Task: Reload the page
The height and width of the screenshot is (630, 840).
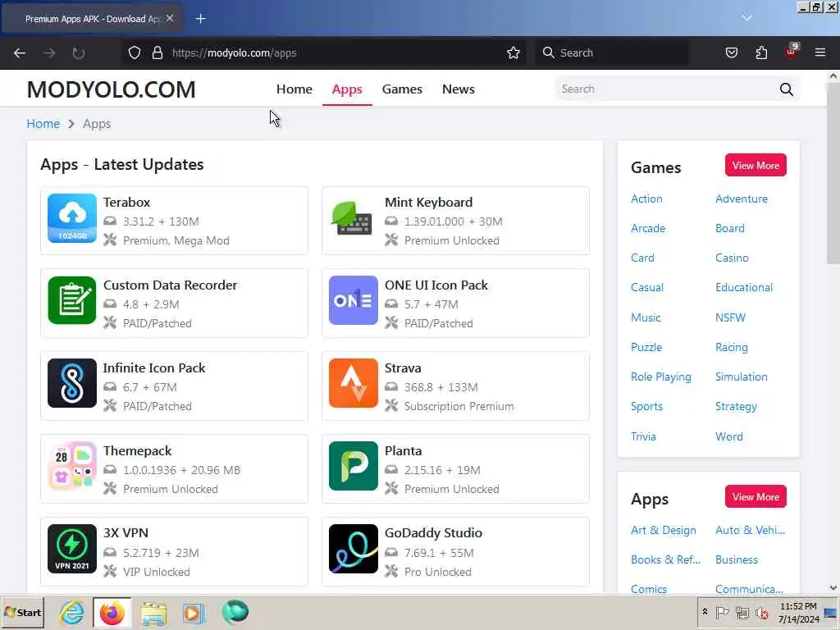Action: point(78,52)
